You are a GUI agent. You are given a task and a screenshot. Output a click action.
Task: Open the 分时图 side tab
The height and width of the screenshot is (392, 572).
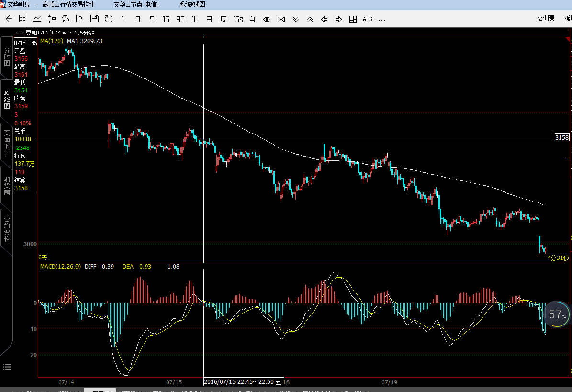[x=7, y=56]
